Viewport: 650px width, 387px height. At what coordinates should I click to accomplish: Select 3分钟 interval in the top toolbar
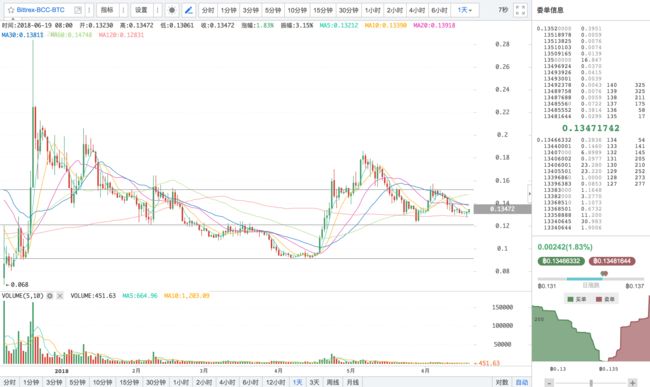coord(251,10)
